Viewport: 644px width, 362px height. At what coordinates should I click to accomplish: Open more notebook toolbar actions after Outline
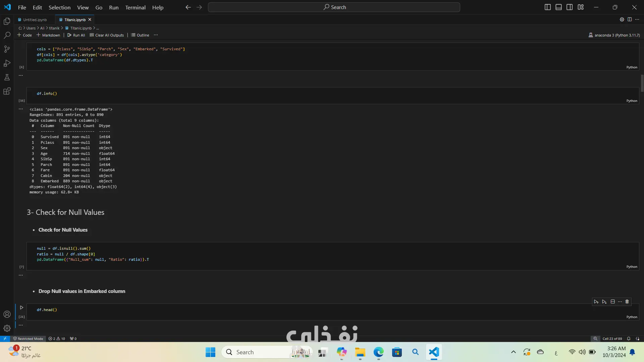(x=156, y=35)
